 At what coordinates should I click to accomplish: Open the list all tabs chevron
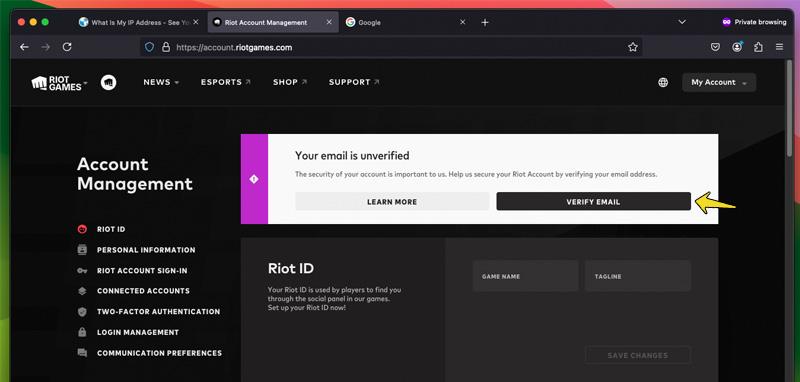682,22
